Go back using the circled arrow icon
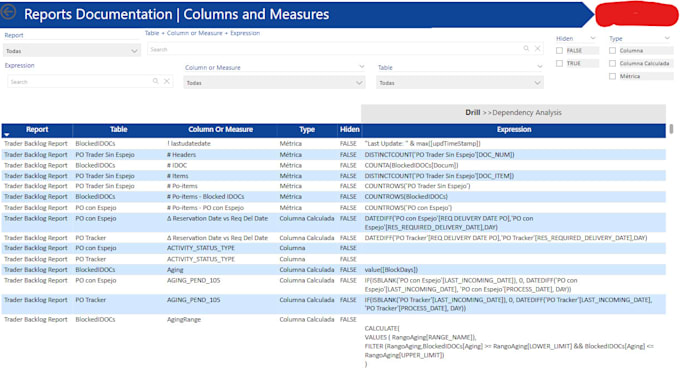 click(x=8, y=12)
